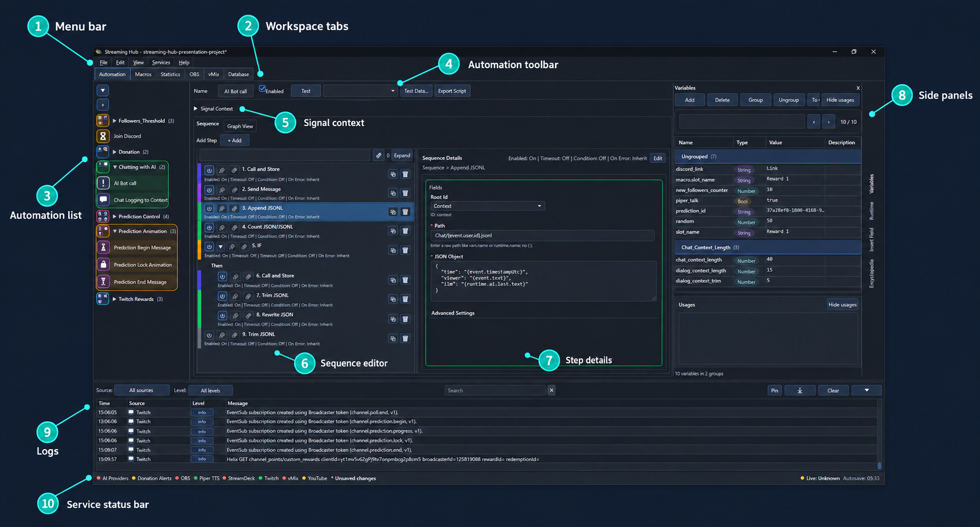Click the + Add step button
This screenshot has width=980, height=527.
(235, 140)
